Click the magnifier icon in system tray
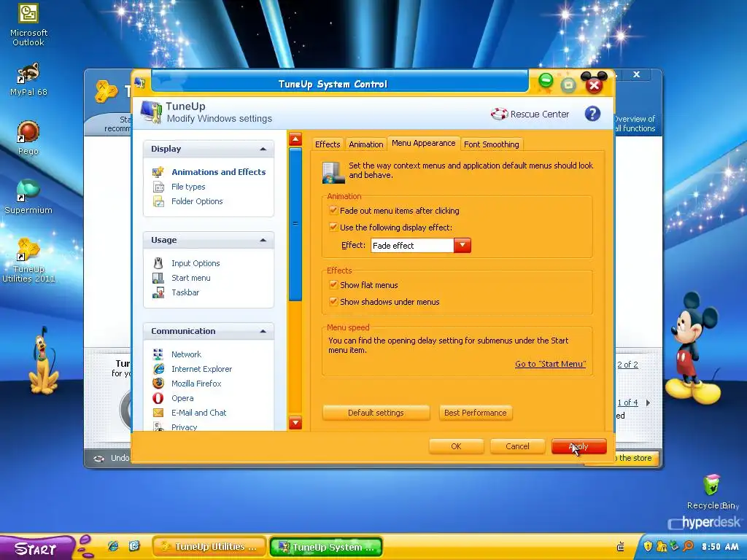Viewport: 747px width, 560px height. coord(688,546)
